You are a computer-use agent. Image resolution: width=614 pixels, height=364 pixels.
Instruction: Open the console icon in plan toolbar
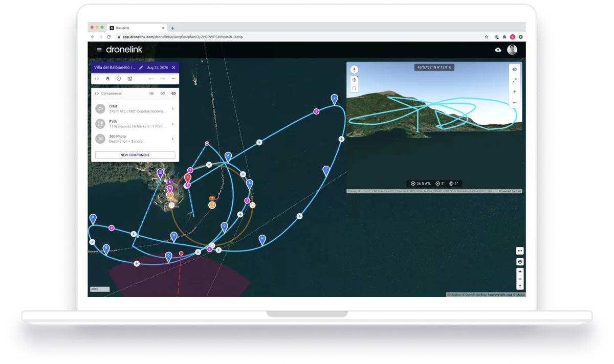point(130,79)
